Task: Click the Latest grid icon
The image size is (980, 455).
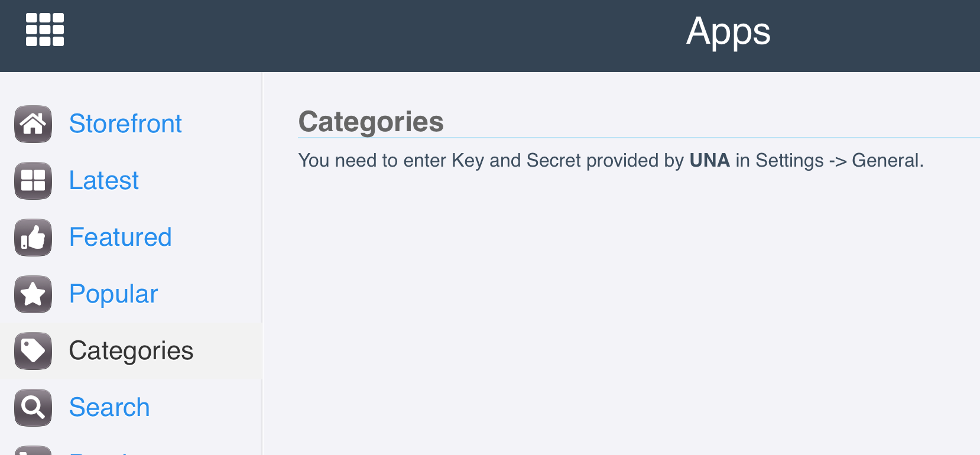Action: pos(33,181)
